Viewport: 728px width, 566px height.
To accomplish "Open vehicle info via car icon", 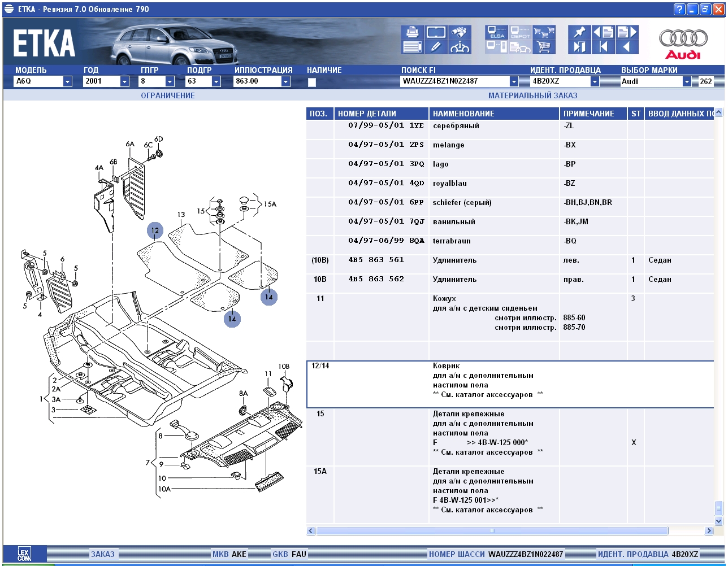I will pos(460,47).
